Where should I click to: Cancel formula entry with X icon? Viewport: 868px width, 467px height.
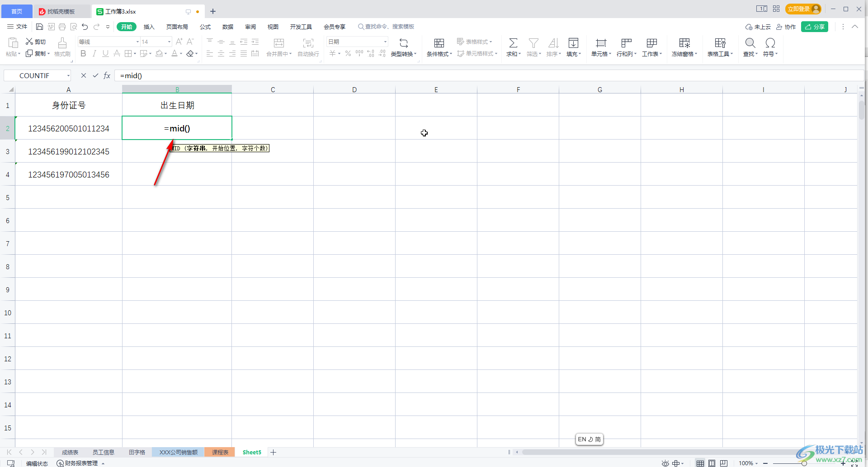tap(84, 75)
